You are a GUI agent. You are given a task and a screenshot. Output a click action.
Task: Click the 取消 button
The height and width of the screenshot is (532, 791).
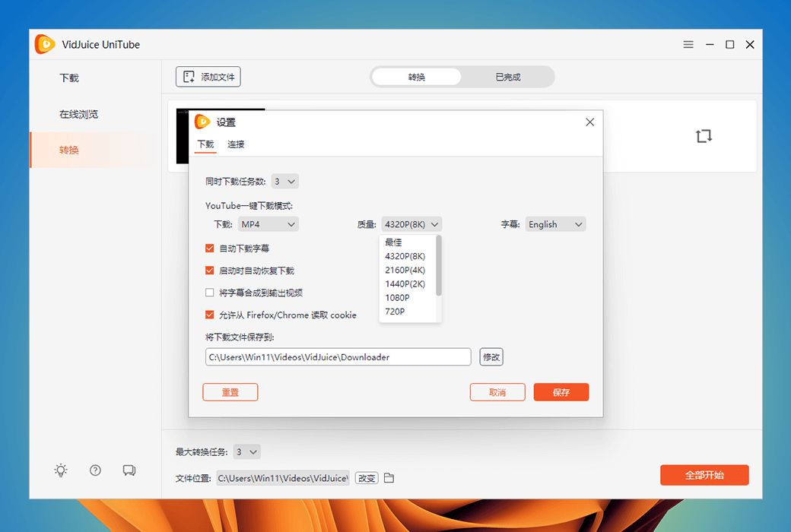point(497,392)
